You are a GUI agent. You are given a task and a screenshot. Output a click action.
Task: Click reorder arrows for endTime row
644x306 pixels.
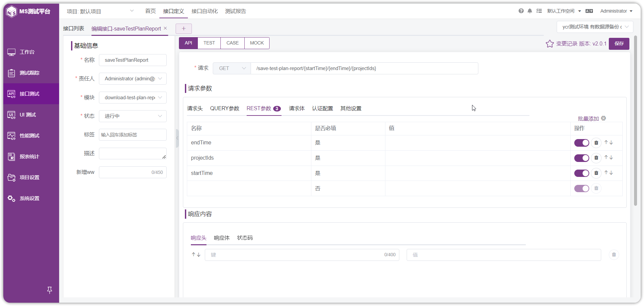tap(608, 142)
